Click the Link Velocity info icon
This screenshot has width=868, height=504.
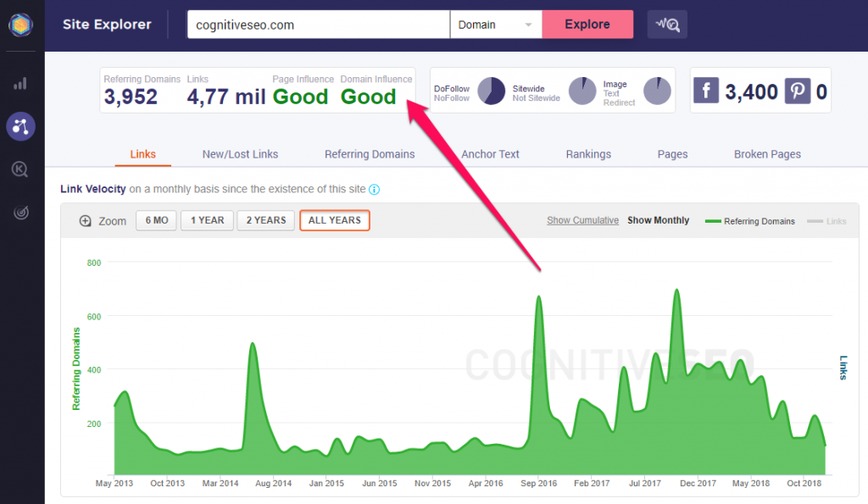coord(374,190)
